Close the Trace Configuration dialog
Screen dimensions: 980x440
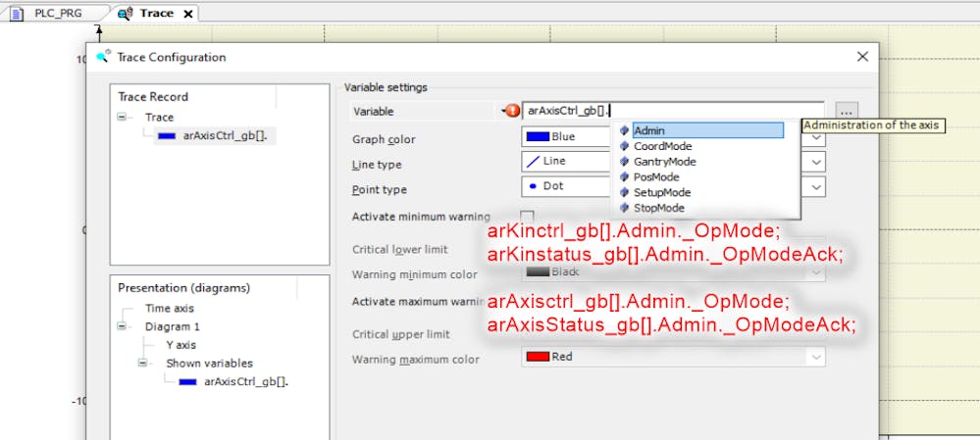coord(862,57)
